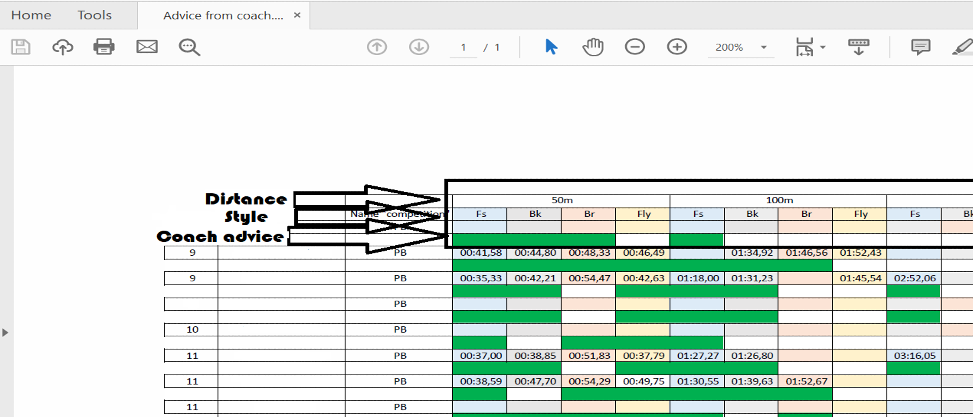Zoom out with the minus button

[x=635, y=47]
